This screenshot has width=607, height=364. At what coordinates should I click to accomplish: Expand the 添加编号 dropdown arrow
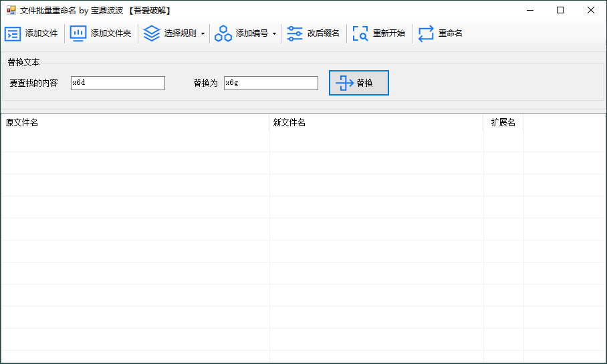[x=274, y=34]
